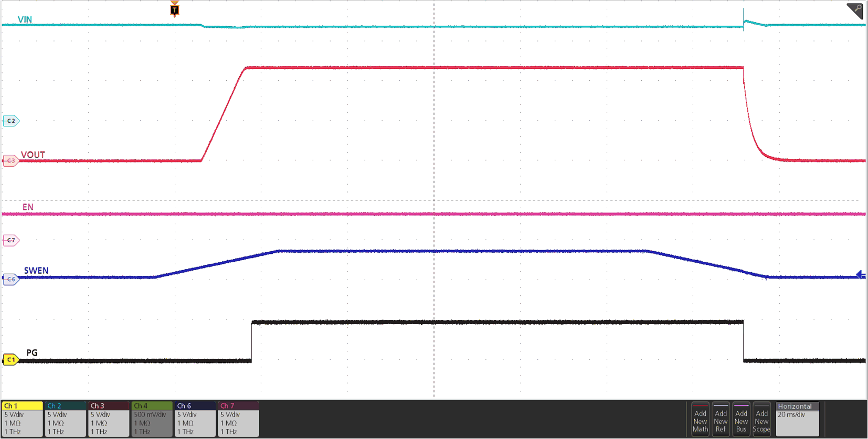Select the C2 waveform handle
This screenshot has width=868, height=439.
[11, 121]
